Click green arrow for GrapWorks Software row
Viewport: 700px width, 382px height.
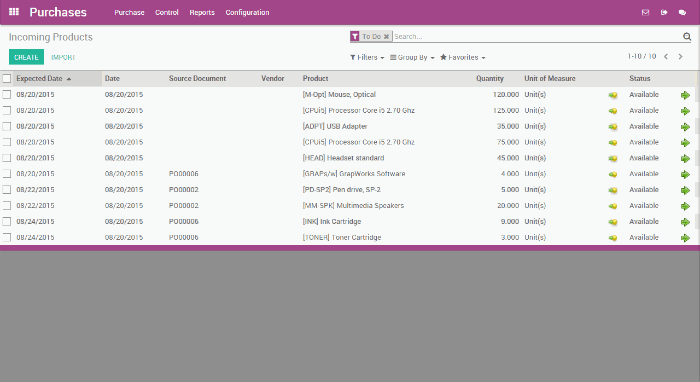click(685, 174)
